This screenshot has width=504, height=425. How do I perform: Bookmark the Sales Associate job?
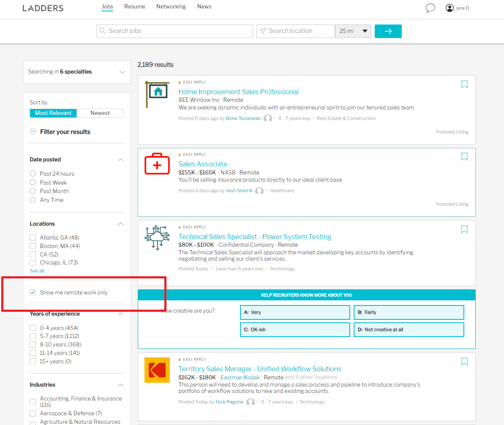(x=464, y=157)
